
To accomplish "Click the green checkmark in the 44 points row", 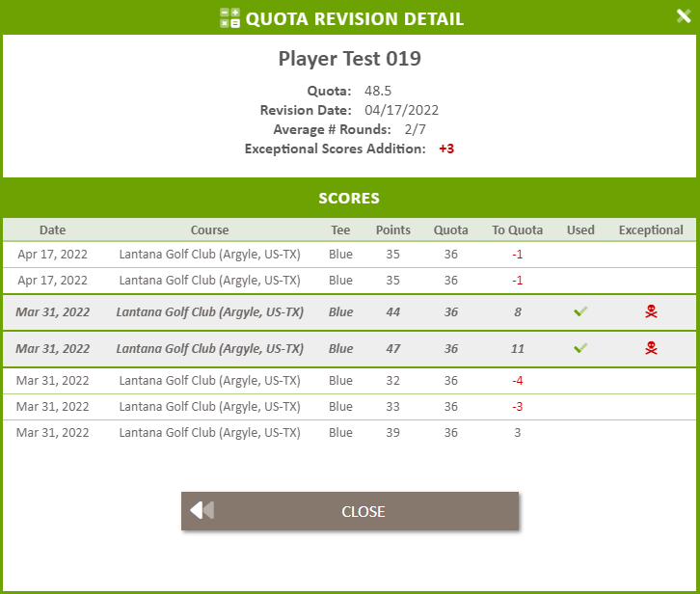I will (x=580, y=311).
